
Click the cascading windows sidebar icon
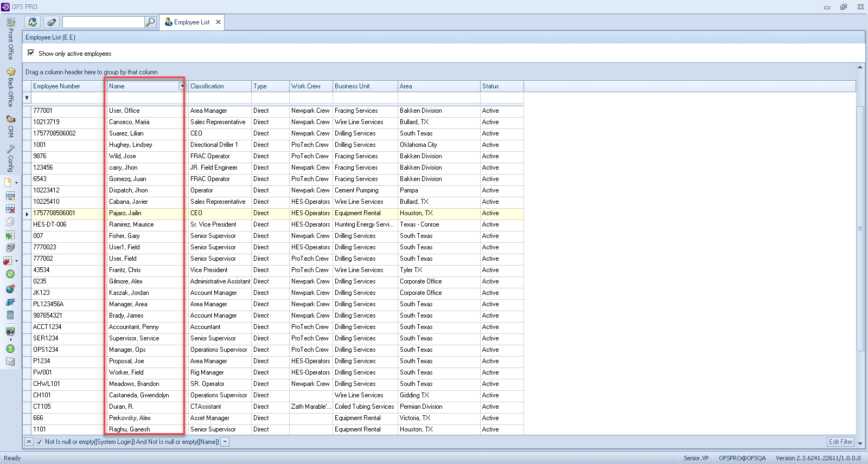point(10,302)
